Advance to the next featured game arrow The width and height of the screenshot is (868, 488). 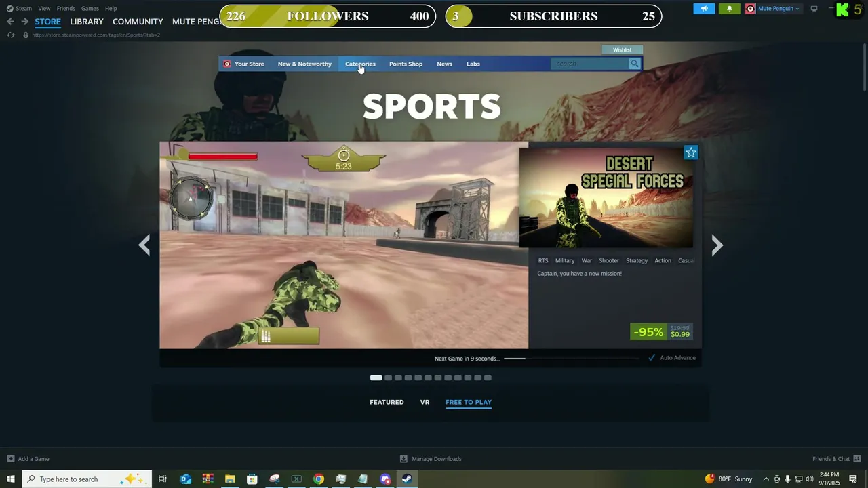tap(717, 245)
